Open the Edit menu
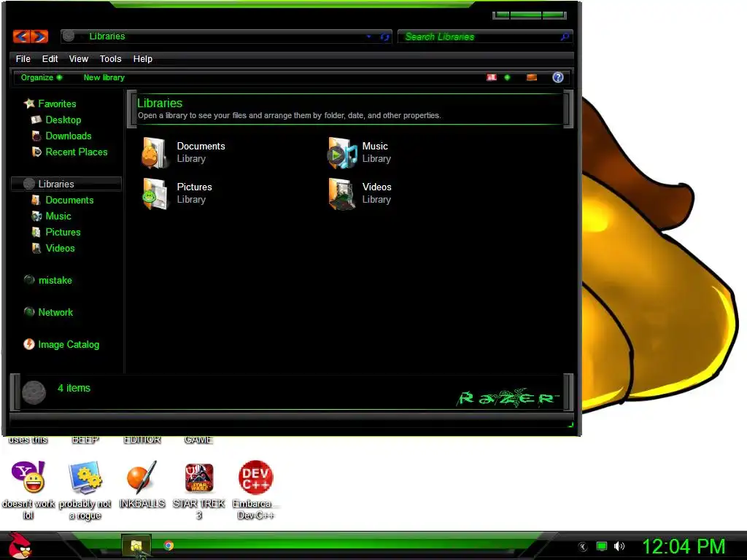Screen dimensions: 747x560 [x=50, y=58]
